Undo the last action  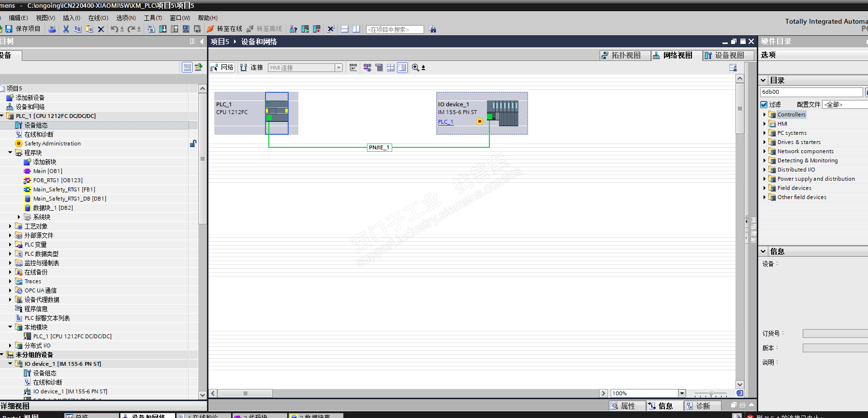pos(114,29)
